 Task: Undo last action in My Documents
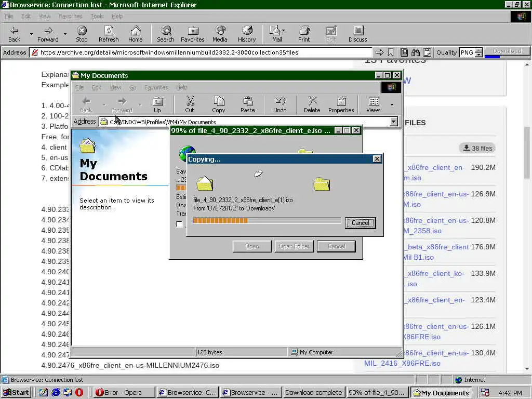pyautogui.click(x=280, y=105)
